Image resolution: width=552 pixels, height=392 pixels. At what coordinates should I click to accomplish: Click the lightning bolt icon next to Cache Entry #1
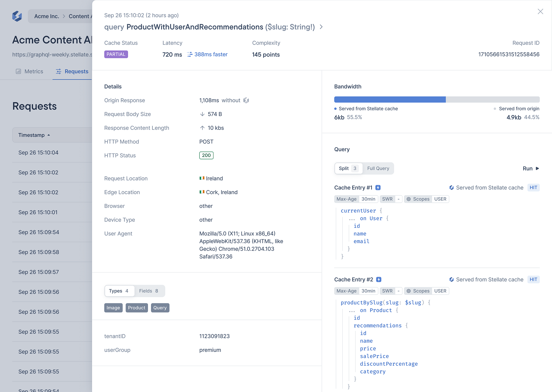[378, 187]
